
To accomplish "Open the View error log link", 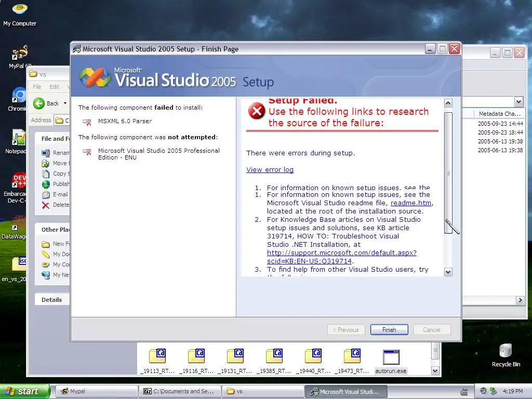I will click(x=270, y=170).
